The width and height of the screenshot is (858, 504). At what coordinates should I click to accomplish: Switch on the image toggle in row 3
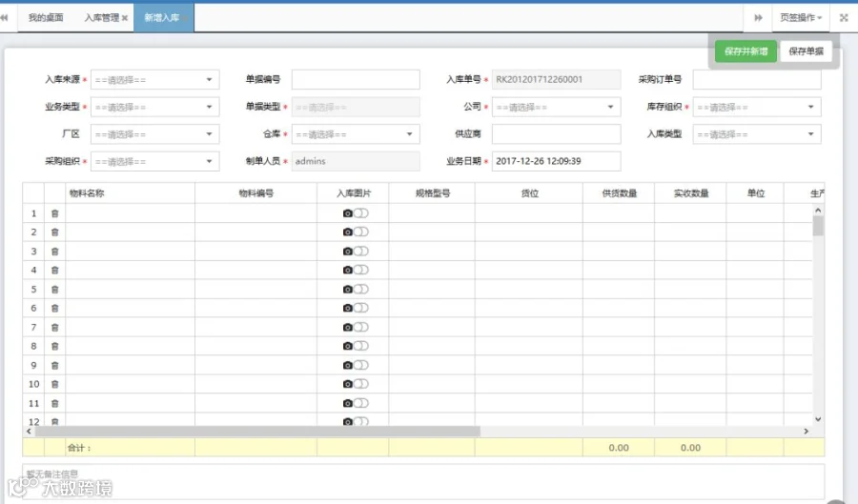(x=361, y=251)
